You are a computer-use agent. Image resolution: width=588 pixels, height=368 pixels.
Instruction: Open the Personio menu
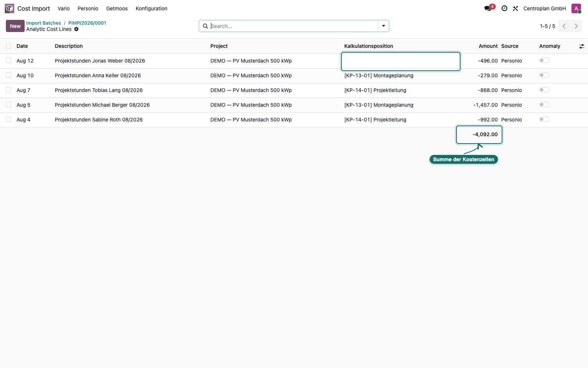pyautogui.click(x=88, y=8)
